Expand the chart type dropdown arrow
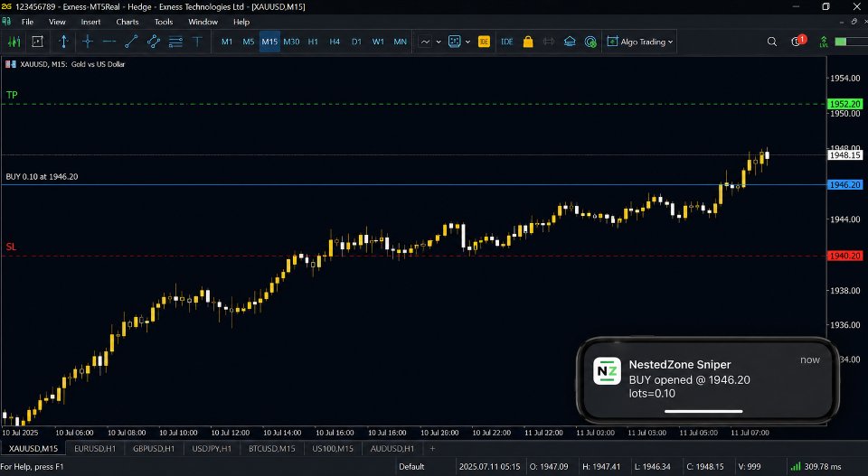Viewport: 868px width, 476px height. tap(439, 42)
